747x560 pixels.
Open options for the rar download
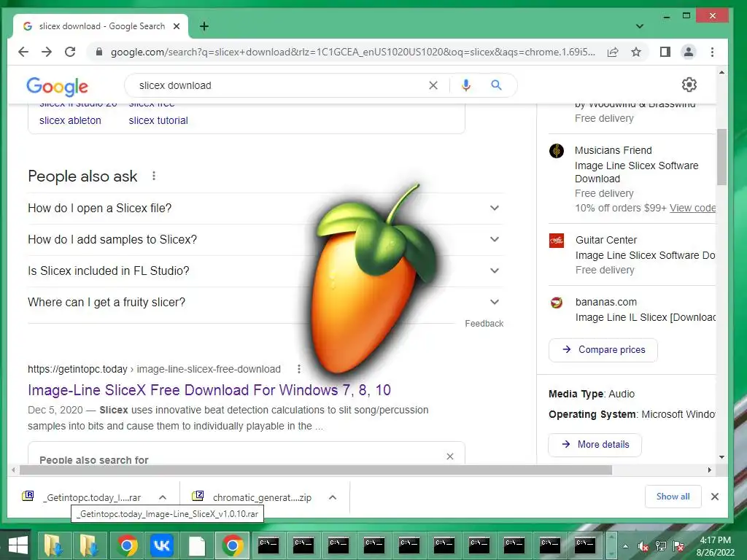[x=163, y=497]
